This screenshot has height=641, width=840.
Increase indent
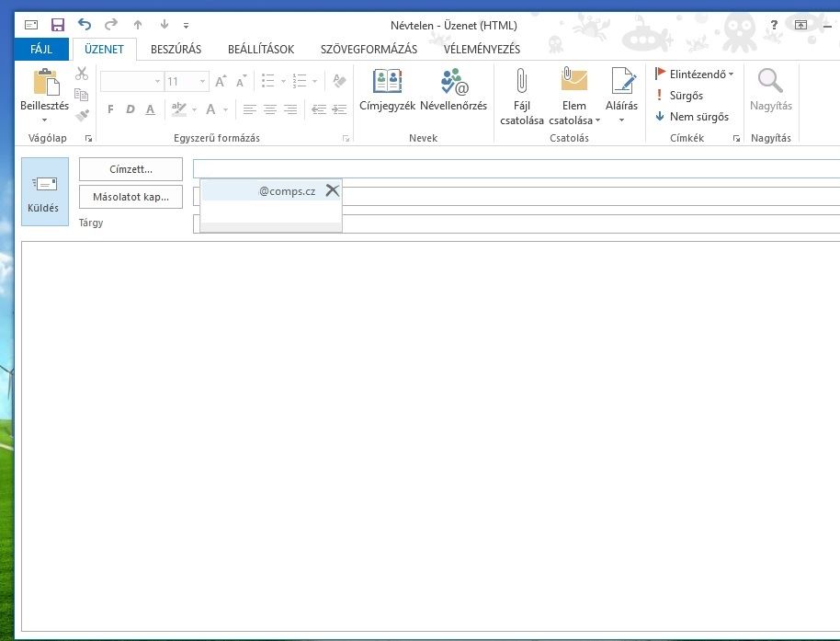pos(339,109)
